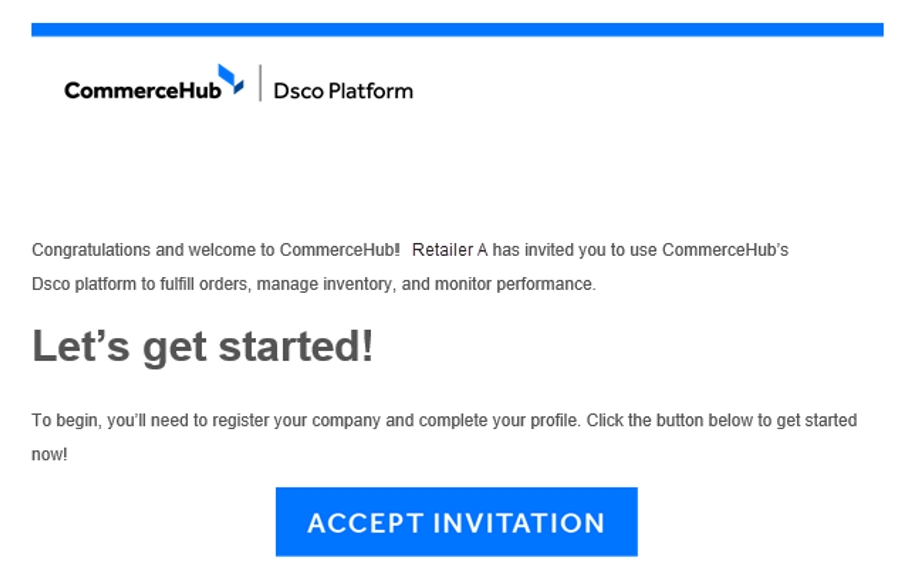The width and height of the screenshot is (909, 588).
Task: Click the CommerceHub wordmark in the header
Action: tap(143, 90)
